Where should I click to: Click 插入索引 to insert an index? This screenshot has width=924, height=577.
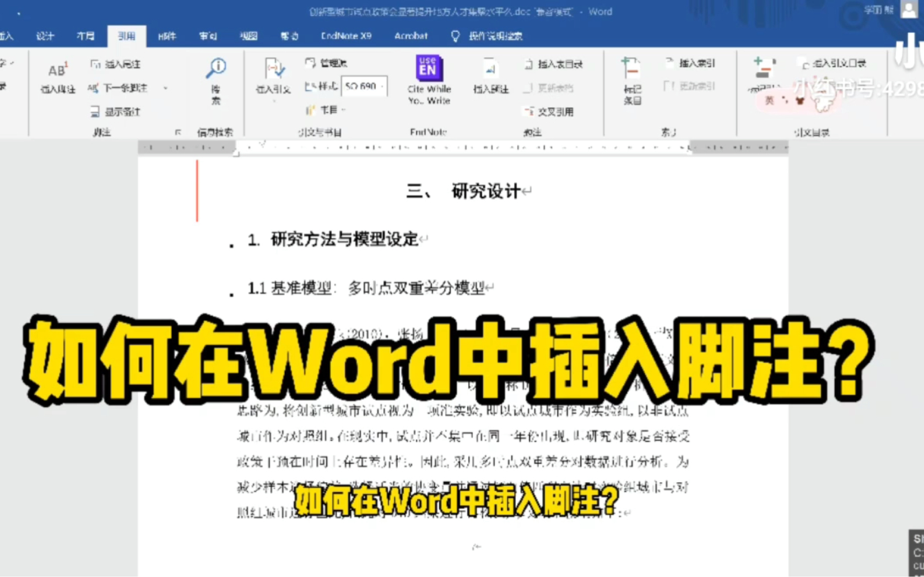point(690,63)
